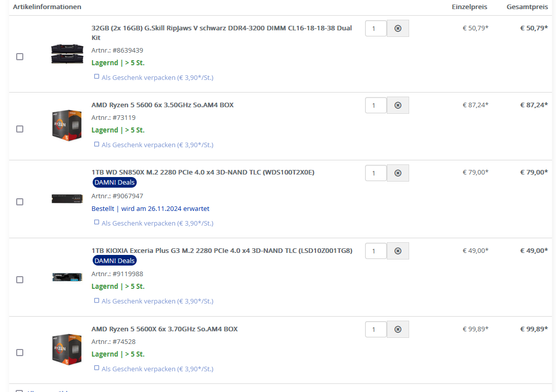This screenshot has height=392, width=556.
Task: Enable gift wrap for Ryzen 5 5600X
Action: [x=96, y=368]
